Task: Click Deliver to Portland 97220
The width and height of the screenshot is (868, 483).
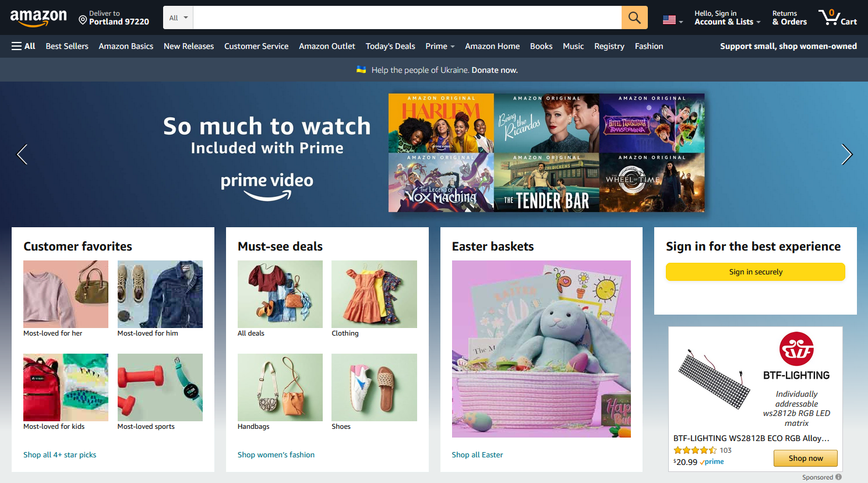Action: pos(114,17)
